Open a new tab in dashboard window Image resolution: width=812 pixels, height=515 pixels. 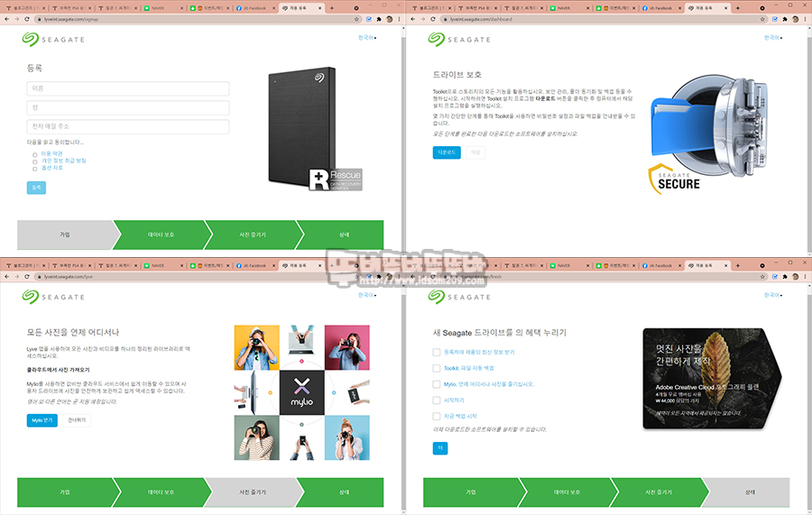point(738,8)
